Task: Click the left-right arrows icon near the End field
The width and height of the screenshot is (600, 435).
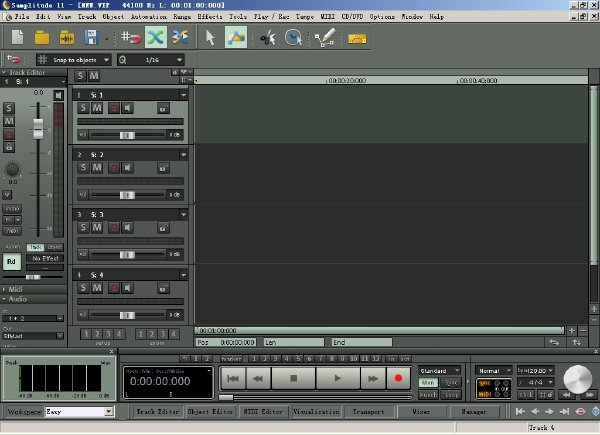Action: pyautogui.click(x=554, y=342)
